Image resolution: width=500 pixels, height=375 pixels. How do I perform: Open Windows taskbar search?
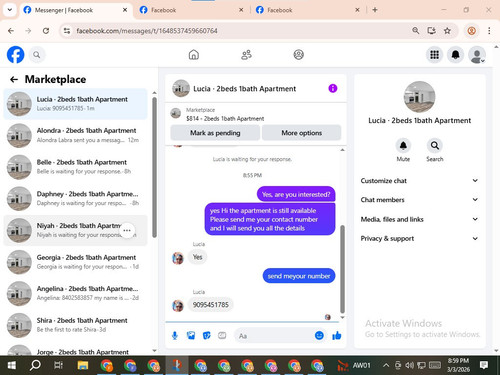pyautogui.click(x=35, y=365)
